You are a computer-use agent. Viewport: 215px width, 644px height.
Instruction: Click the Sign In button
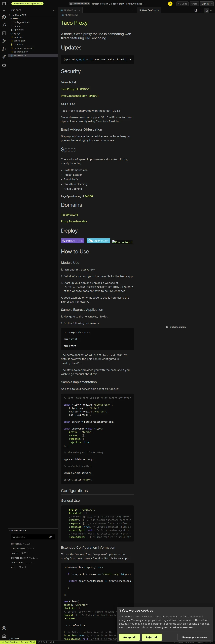205,4
